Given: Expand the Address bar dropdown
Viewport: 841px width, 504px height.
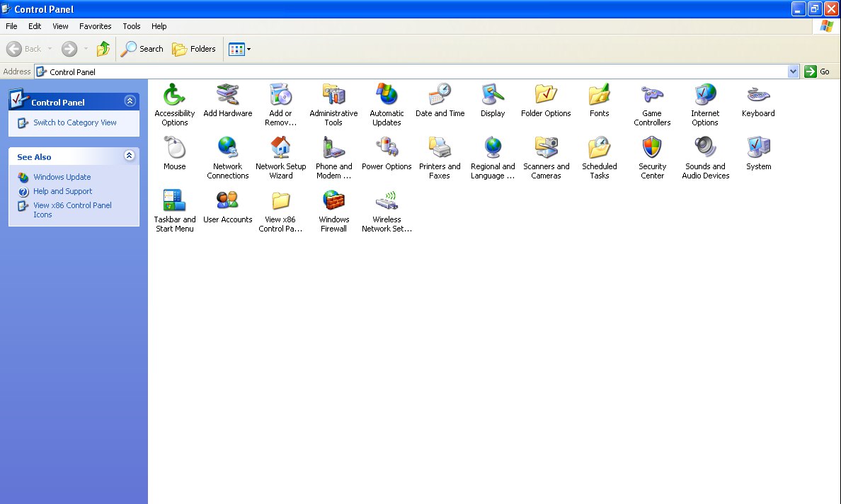Looking at the screenshot, I should coord(794,71).
